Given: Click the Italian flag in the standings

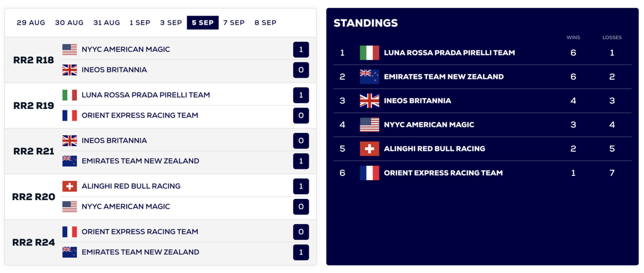Looking at the screenshot, I should [x=369, y=53].
